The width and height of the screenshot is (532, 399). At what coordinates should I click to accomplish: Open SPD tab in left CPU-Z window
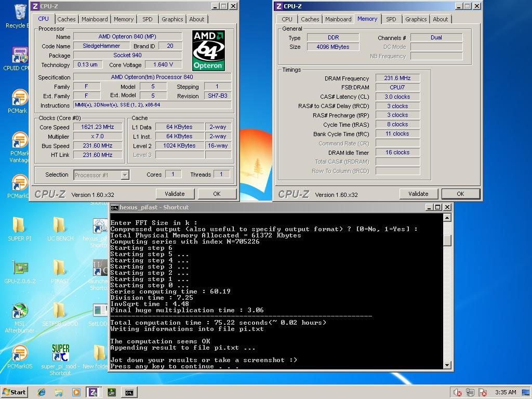pos(147,19)
